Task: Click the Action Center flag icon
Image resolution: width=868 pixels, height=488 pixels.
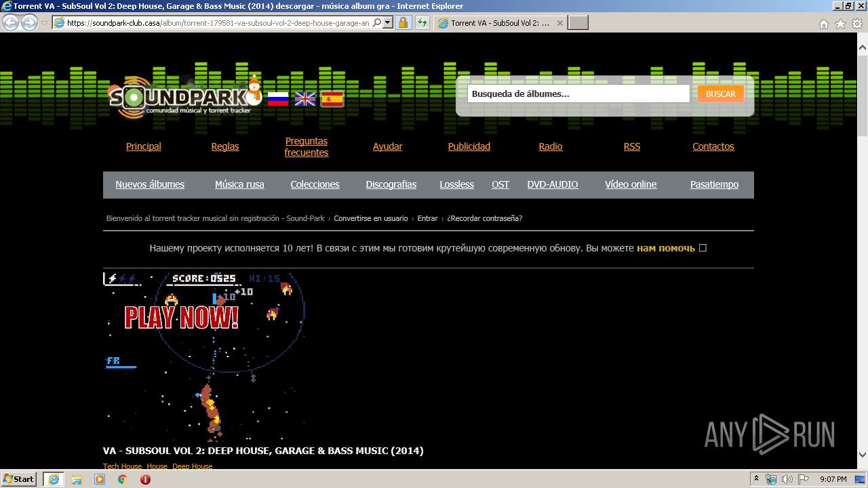Action: click(802, 479)
